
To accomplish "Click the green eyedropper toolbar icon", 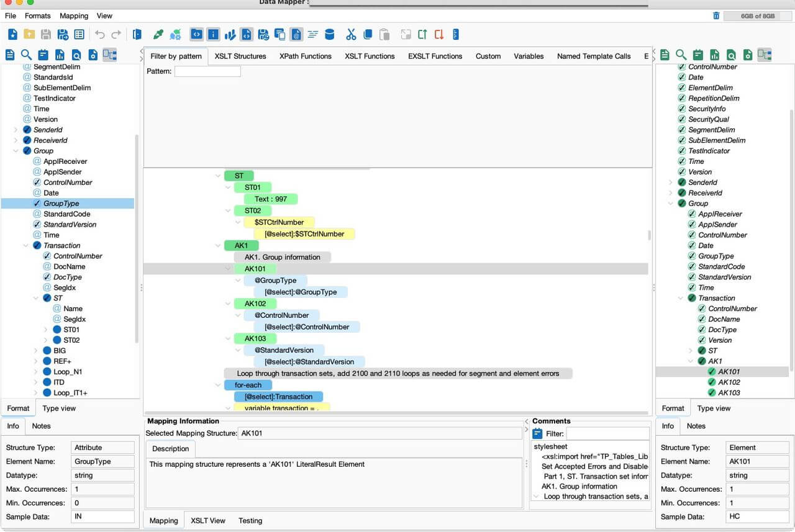I will coord(158,34).
